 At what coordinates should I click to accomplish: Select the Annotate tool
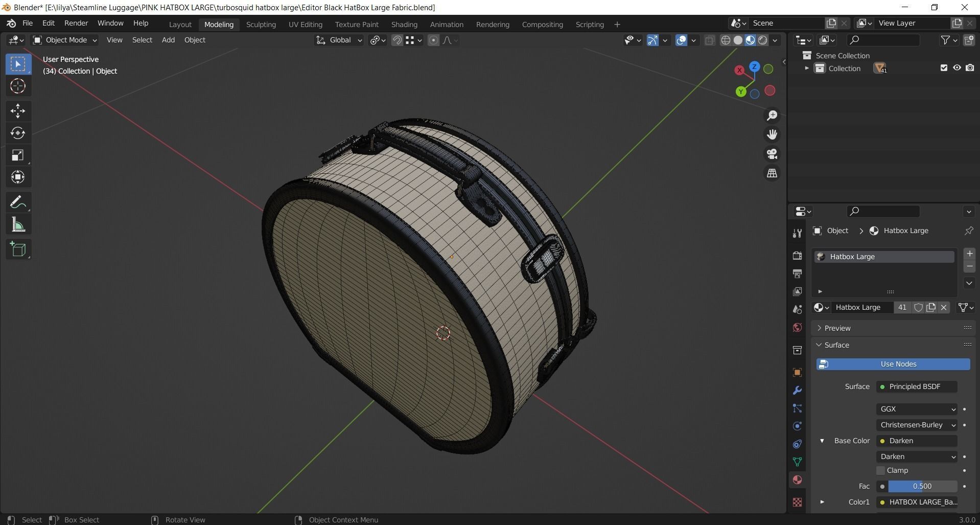pyautogui.click(x=18, y=202)
